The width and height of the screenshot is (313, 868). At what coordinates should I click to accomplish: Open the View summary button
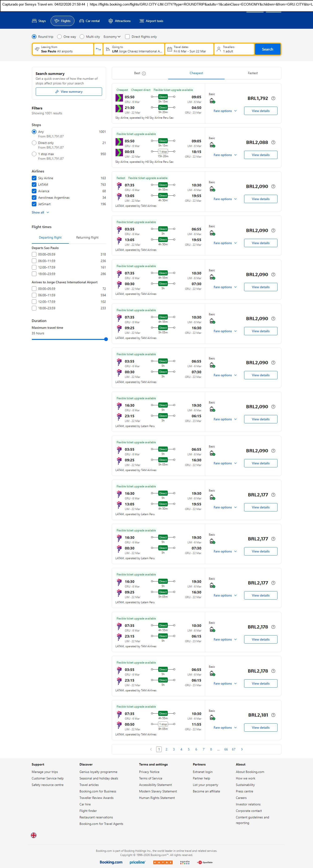click(69, 92)
